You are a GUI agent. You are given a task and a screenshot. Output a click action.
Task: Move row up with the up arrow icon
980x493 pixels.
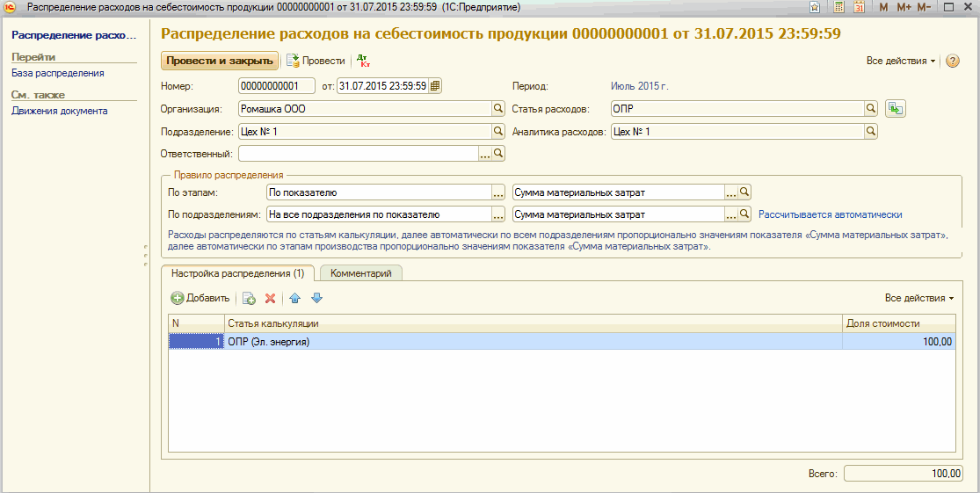pyautogui.click(x=295, y=298)
